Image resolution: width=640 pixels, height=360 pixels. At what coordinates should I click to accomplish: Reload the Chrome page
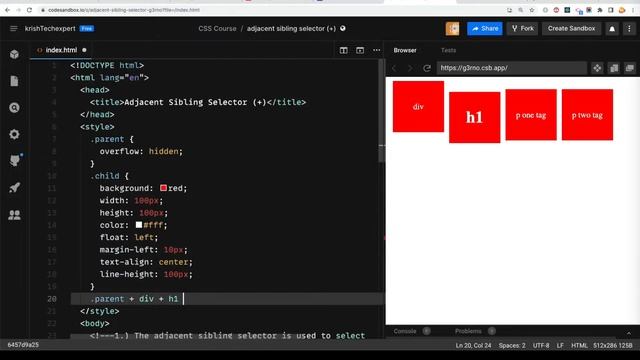29,10
